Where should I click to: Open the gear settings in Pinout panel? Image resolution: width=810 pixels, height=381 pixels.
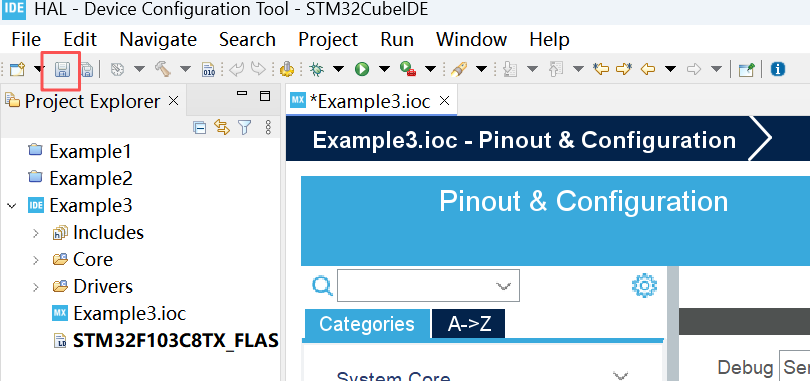click(x=644, y=285)
